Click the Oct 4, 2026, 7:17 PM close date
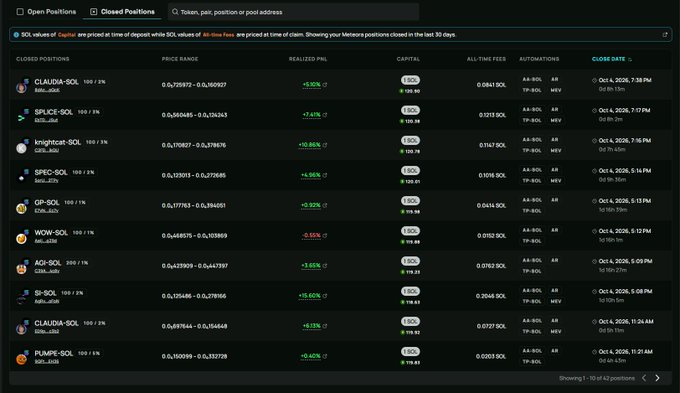The image size is (680, 393). tap(624, 111)
